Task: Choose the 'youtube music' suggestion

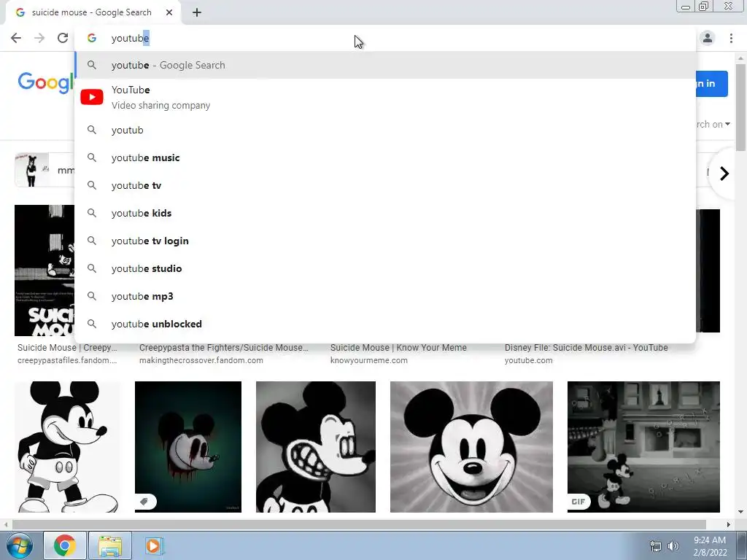Action: pos(385,157)
